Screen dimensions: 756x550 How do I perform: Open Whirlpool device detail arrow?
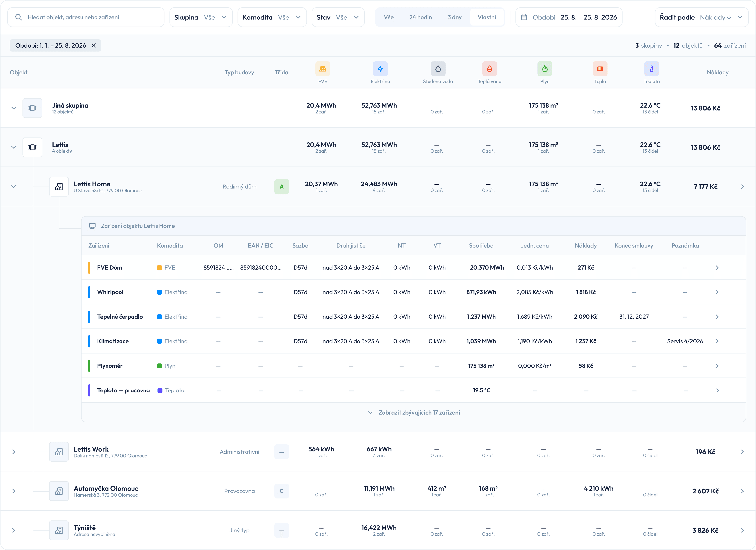coord(717,292)
